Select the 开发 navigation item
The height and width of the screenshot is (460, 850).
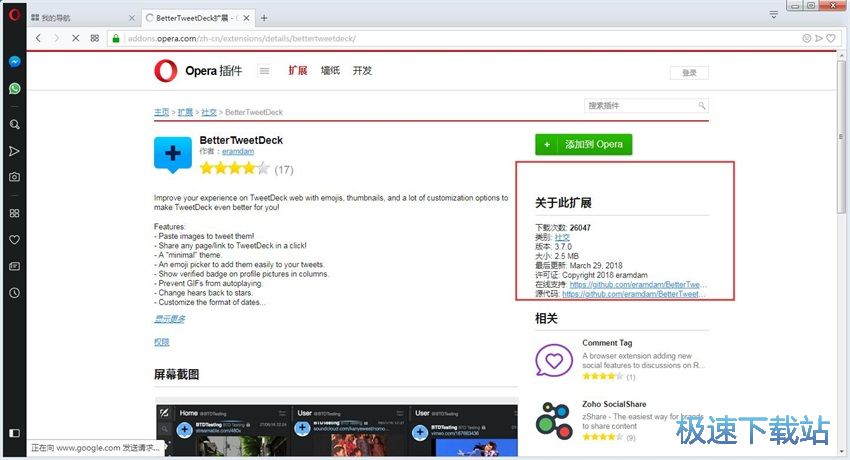coord(362,70)
